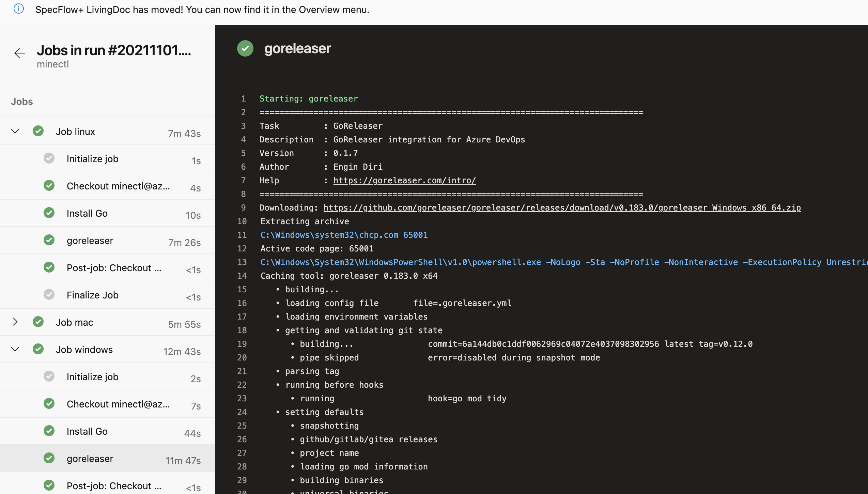The height and width of the screenshot is (494, 868).
Task: Collapse the Job windows section
Action: click(x=14, y=349)
